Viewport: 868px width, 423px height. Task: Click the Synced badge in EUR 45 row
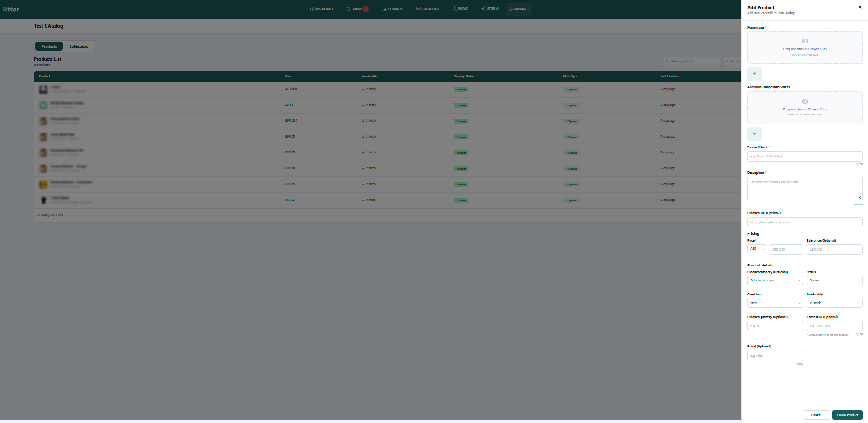tap(571, 137)
